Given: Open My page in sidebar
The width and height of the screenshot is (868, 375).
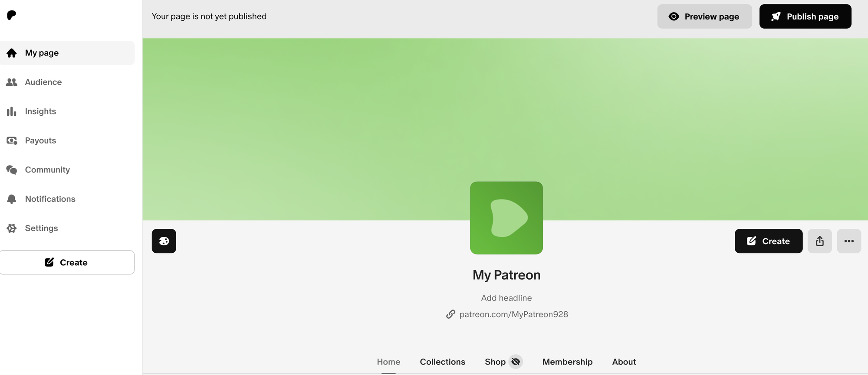Looking at the screenshot, I should 67,53.
